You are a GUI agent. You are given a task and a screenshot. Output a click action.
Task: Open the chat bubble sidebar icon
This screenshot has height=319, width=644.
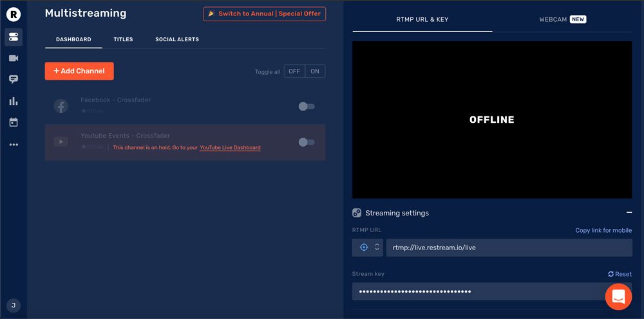point(14,80)
